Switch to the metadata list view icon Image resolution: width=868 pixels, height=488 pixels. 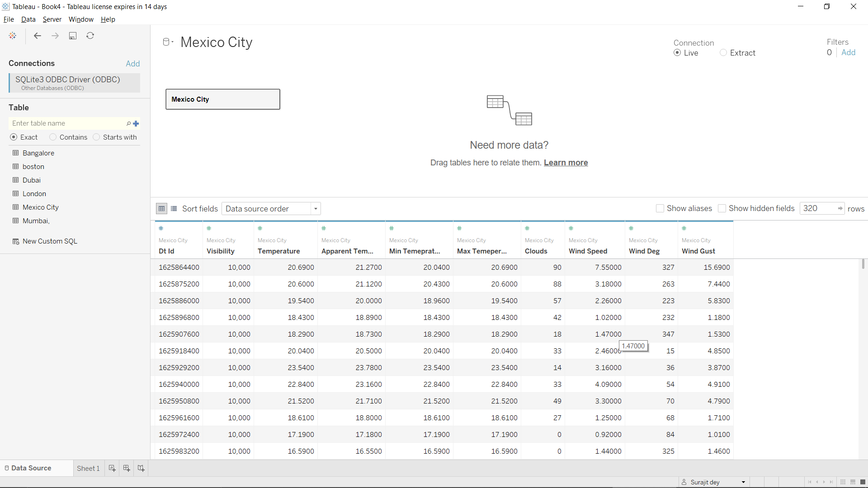click(x=174, y=209)
